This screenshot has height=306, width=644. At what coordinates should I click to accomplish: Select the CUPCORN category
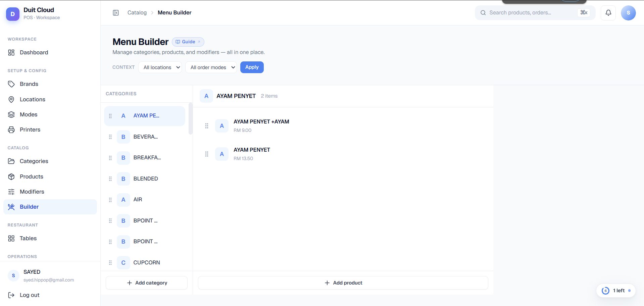(x=145, y=263)
